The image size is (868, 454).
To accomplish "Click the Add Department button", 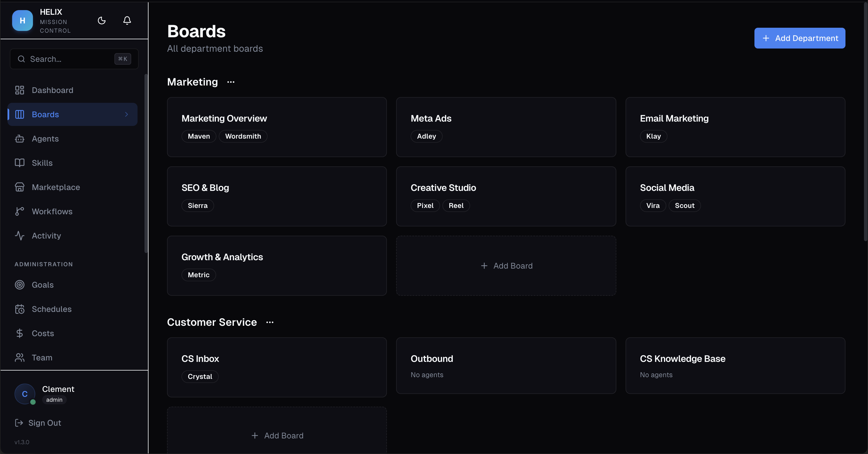I will tap(800, 38).
